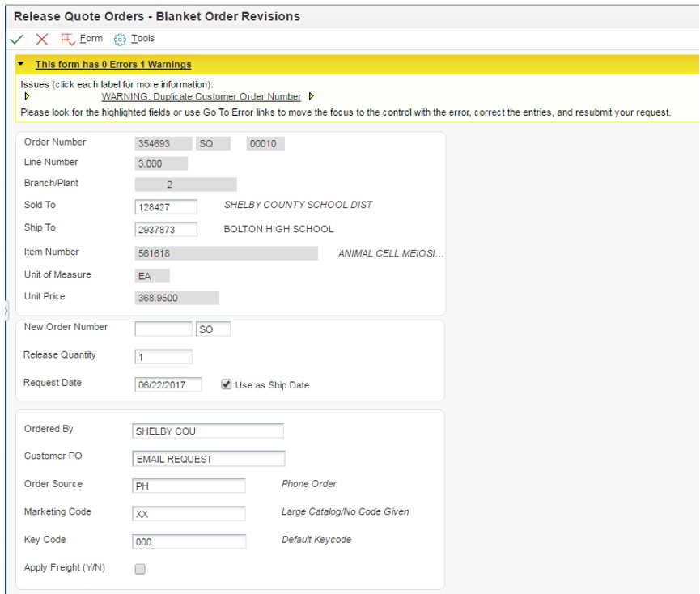Screen dimensions: 700x594
Task: Click the red X cancel icon
Action: 41,40
